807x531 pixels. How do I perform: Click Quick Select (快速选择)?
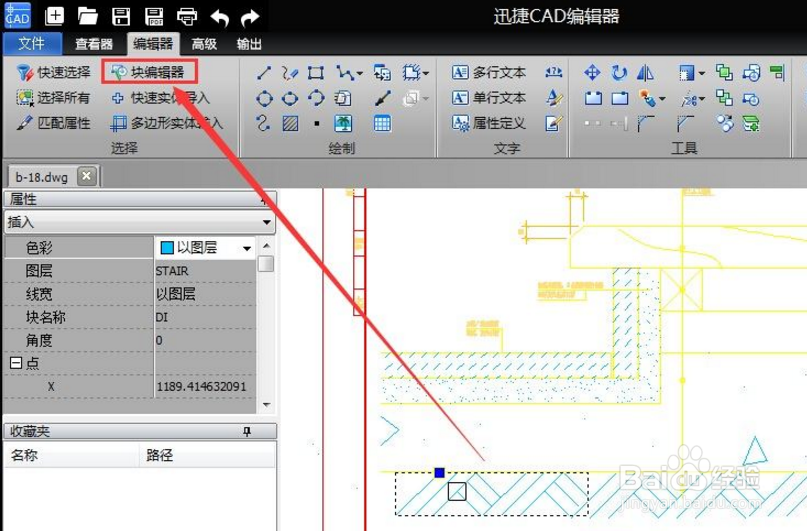point(53,73)
